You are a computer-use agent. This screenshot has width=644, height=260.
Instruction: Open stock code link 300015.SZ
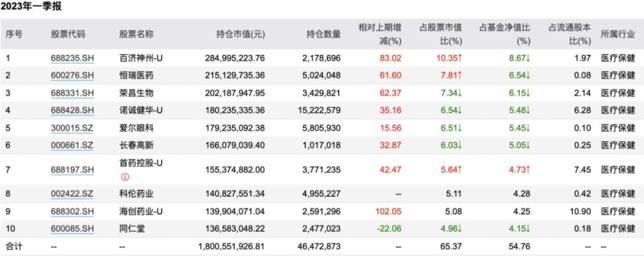click(x=72, y=128)
